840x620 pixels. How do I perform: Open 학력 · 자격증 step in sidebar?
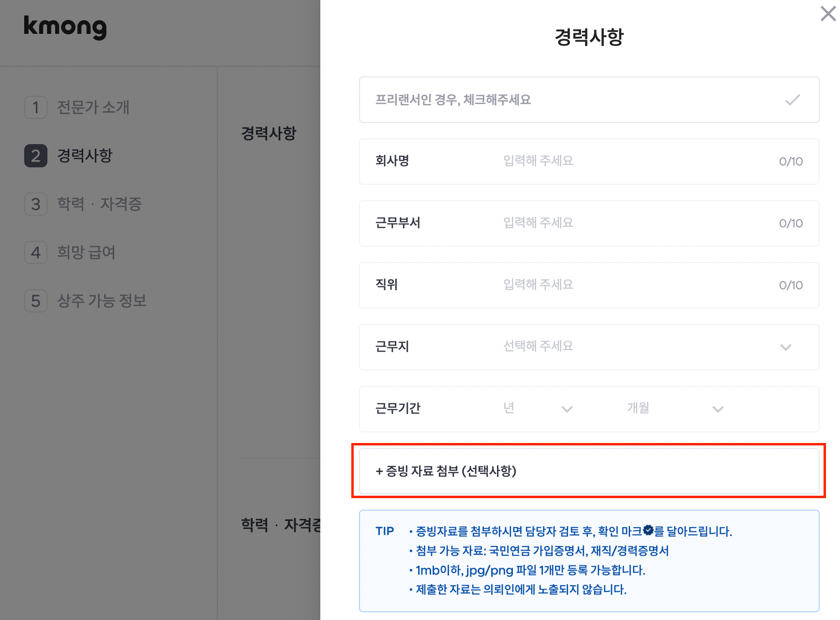[x=99, y=204]
